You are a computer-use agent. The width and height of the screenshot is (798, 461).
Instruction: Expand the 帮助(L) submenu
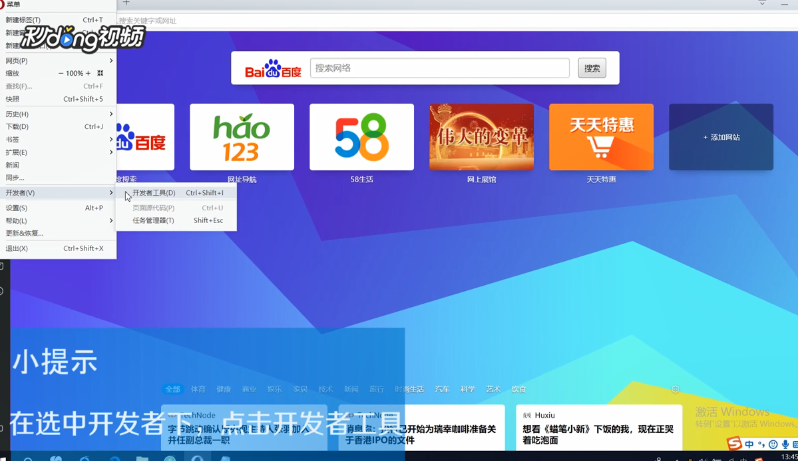click(58, 220)
